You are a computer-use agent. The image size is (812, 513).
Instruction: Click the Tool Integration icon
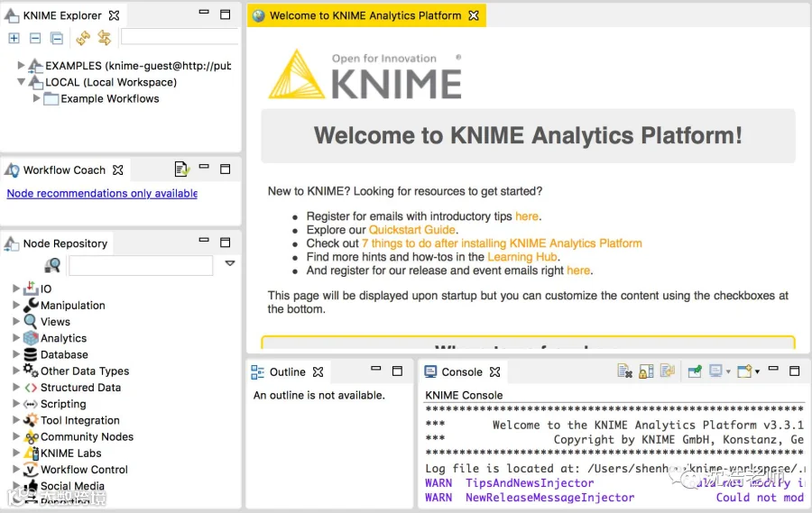coord(31,420)
